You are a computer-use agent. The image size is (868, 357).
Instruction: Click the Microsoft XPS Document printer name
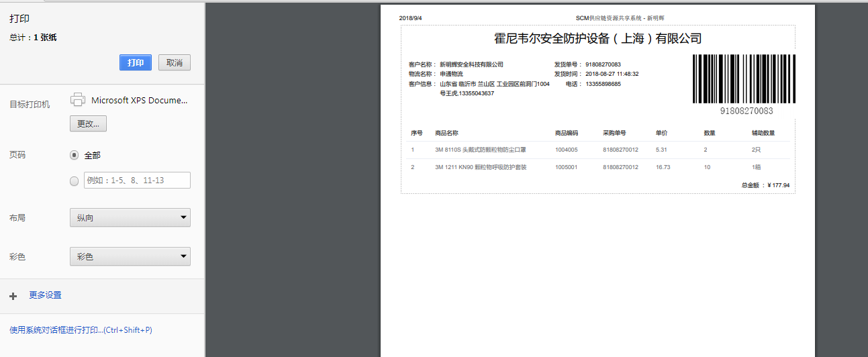[x=140, y=100]
